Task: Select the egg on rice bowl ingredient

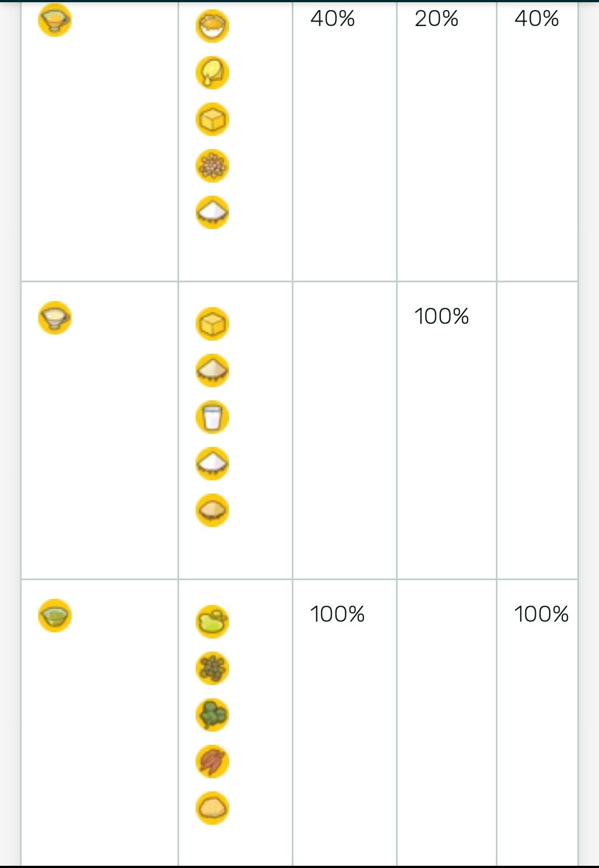Action: point(212,26)
